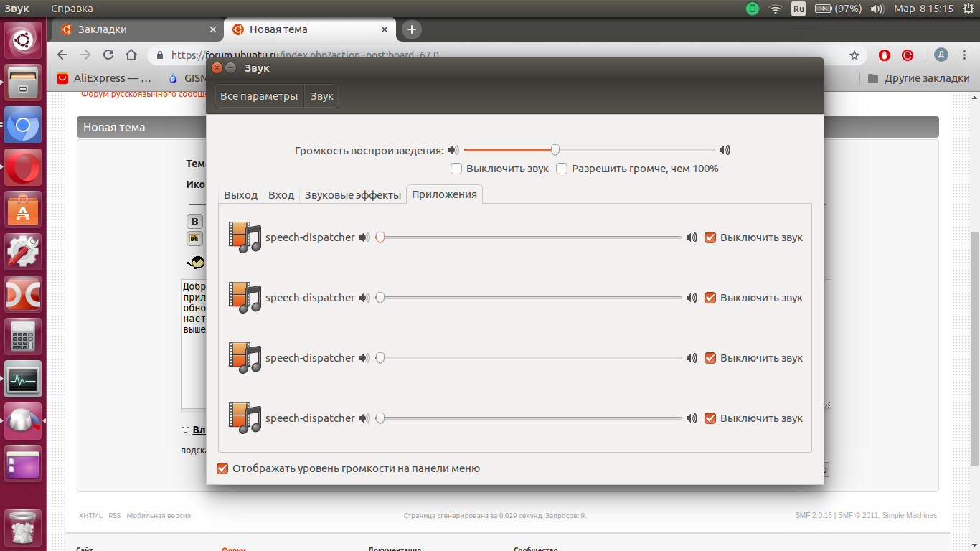Click 'Звук' breadcrumb button in Sound window

click(322, 96)
